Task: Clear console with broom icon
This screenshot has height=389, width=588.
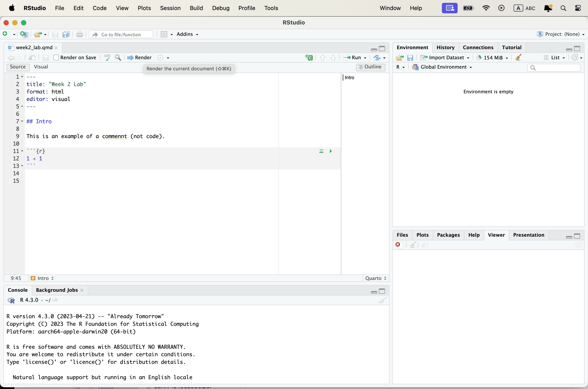Action: coord(382,300)
